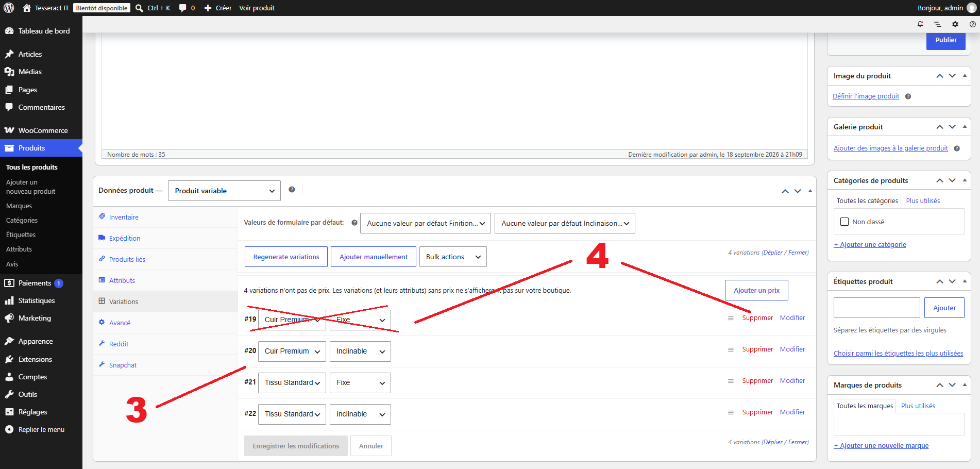Click the Publier button
This screenshot has height=469, width=980.
pyautogui.click(x=946, y=40)
